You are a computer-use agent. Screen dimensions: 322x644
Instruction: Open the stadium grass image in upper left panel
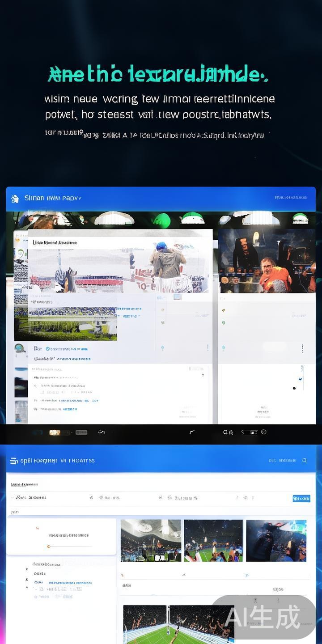pos(66,323)
